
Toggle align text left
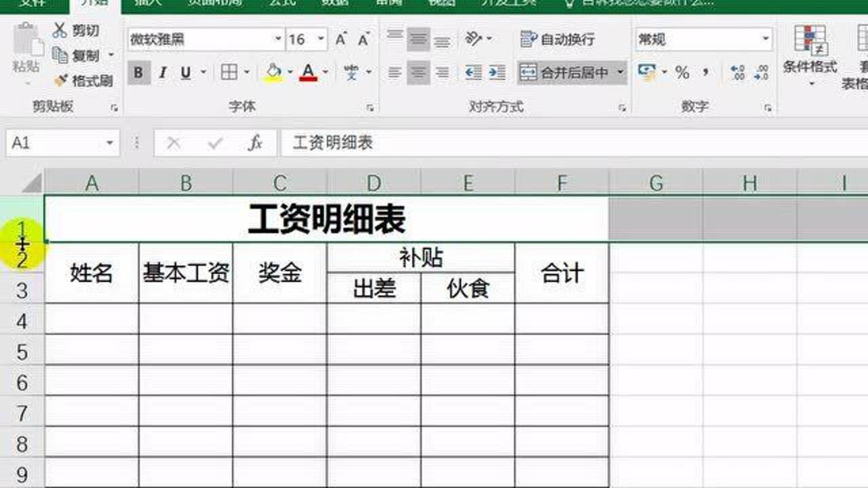tap(395, 72)
